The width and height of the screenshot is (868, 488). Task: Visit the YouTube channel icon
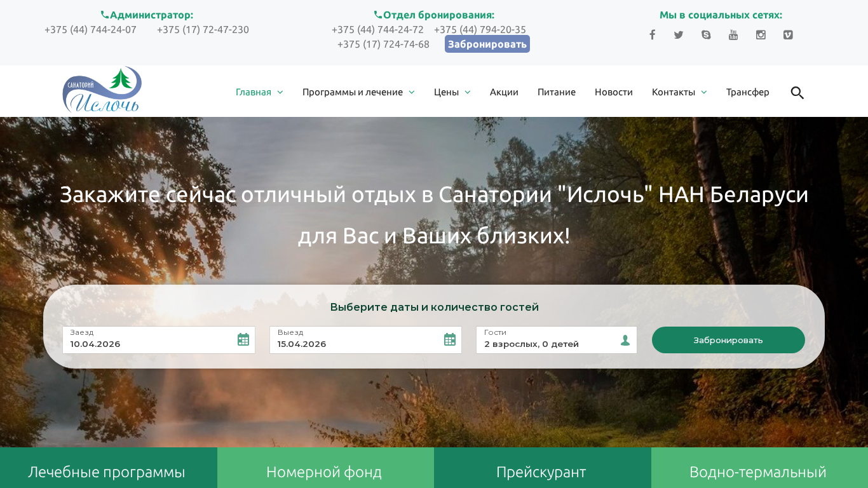click(733, 35)
